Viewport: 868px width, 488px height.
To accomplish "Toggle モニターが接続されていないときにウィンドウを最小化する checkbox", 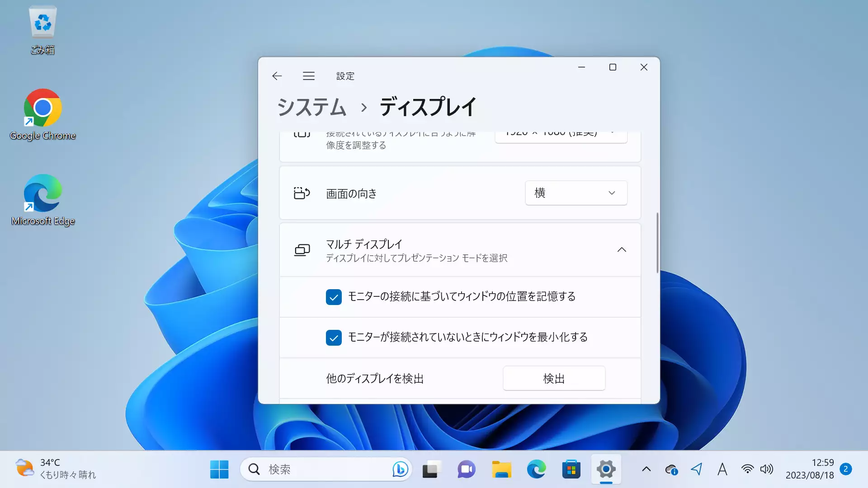I will tap(333, 337).
